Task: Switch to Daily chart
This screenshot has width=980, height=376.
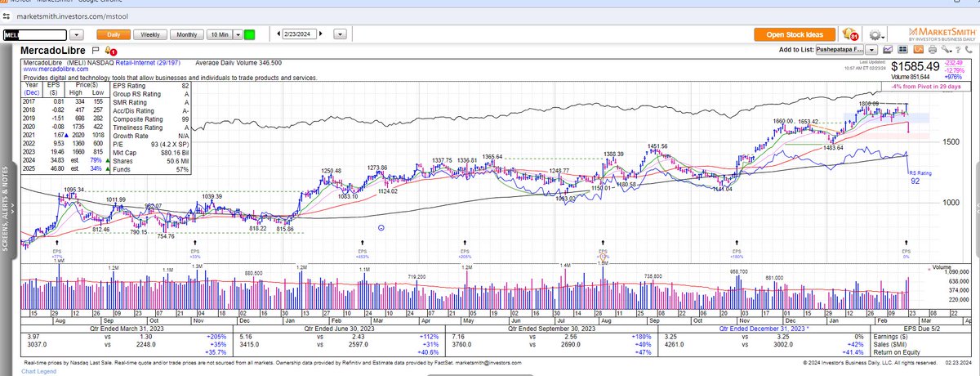Action: (114, 34)
